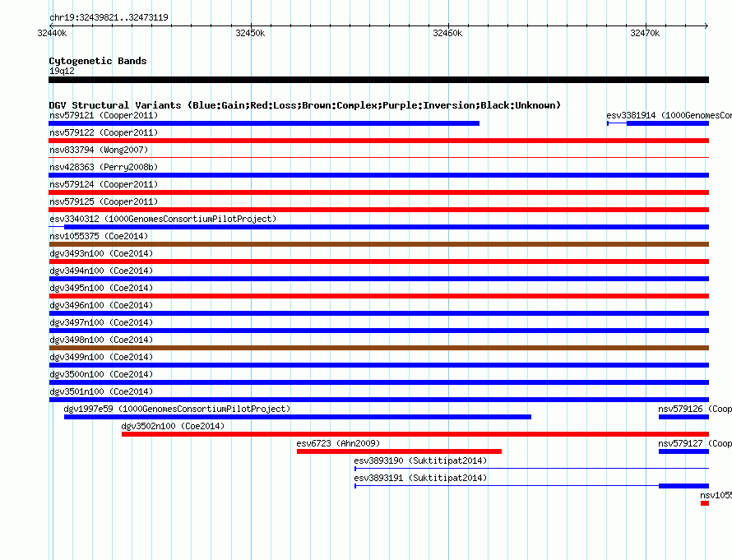Open nsv833794 (Wong2007) variant

point(99,150)
